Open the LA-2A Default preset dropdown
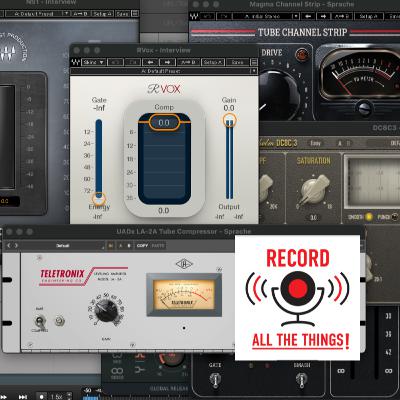Screen dimensions: 400x400 (x=63, y=246)
